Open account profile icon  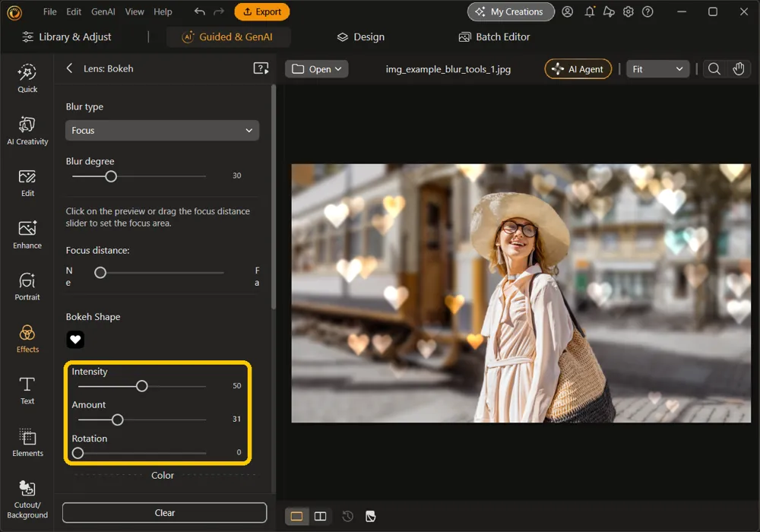coord(567,11)
